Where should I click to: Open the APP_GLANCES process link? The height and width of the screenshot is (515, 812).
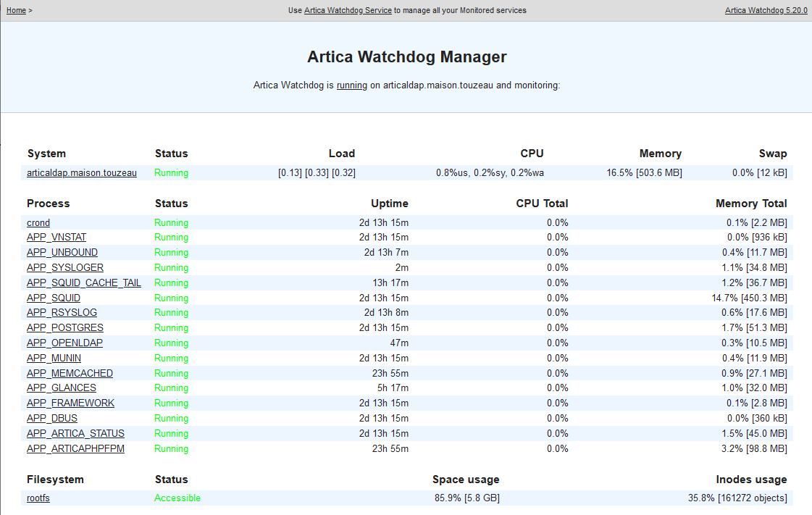click(x=62, y=388)
